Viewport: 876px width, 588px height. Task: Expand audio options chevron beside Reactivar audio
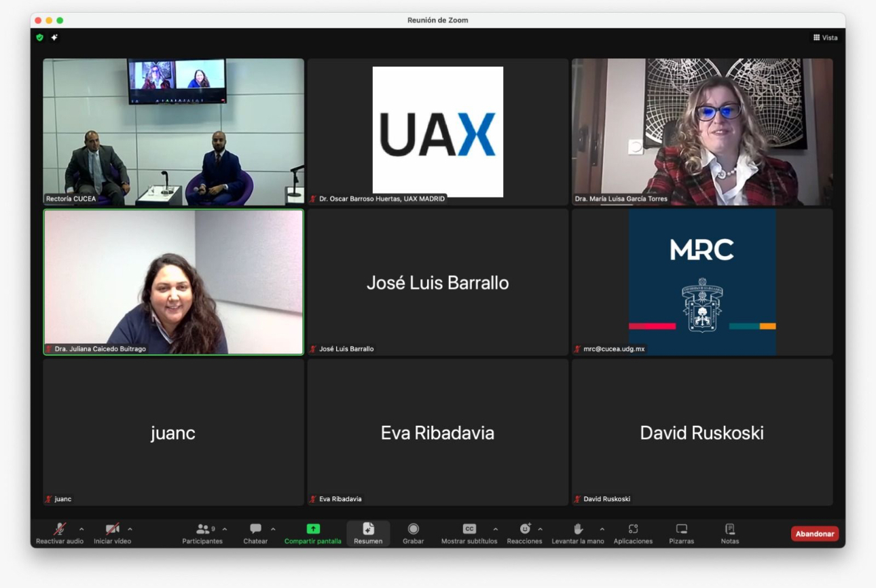pos(81,530)
